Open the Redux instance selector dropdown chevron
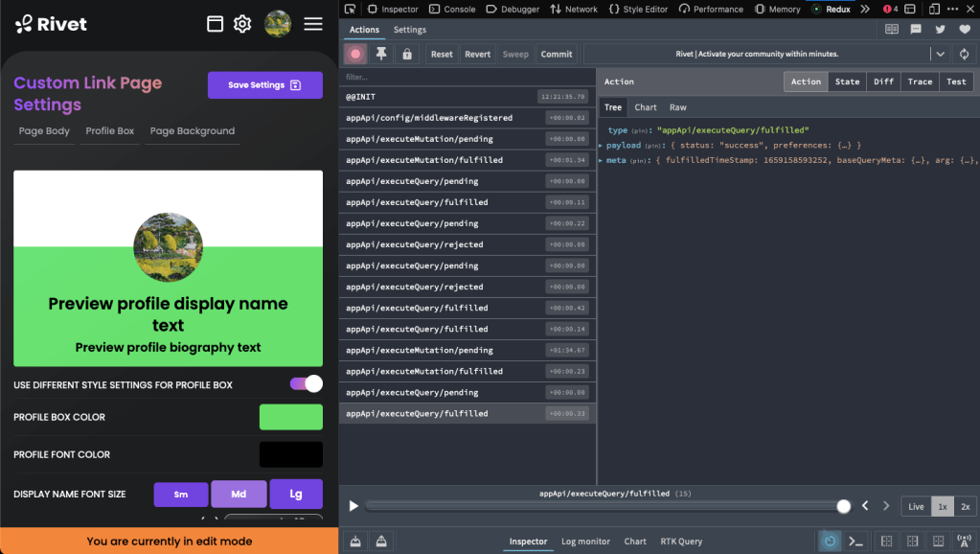The width and height of the screenshot is (980, 554). point(942,54)
